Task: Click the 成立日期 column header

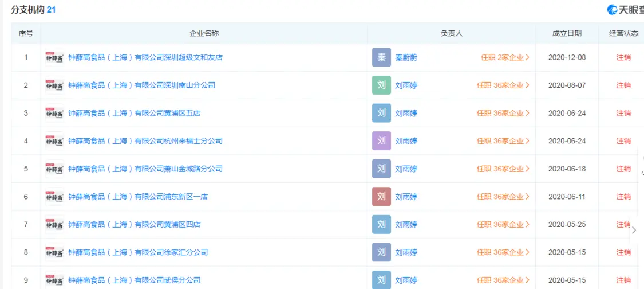Action: click(x=567, y=33)
